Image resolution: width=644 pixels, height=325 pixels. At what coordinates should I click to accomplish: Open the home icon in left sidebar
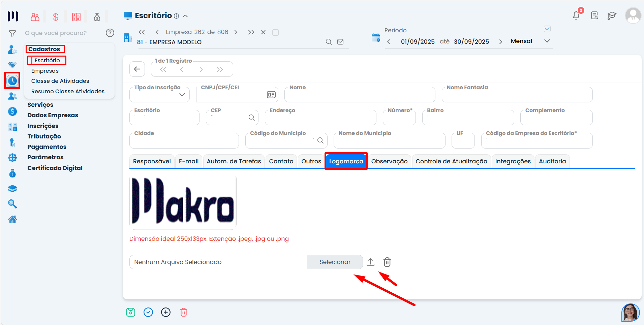tap(12, 219)
